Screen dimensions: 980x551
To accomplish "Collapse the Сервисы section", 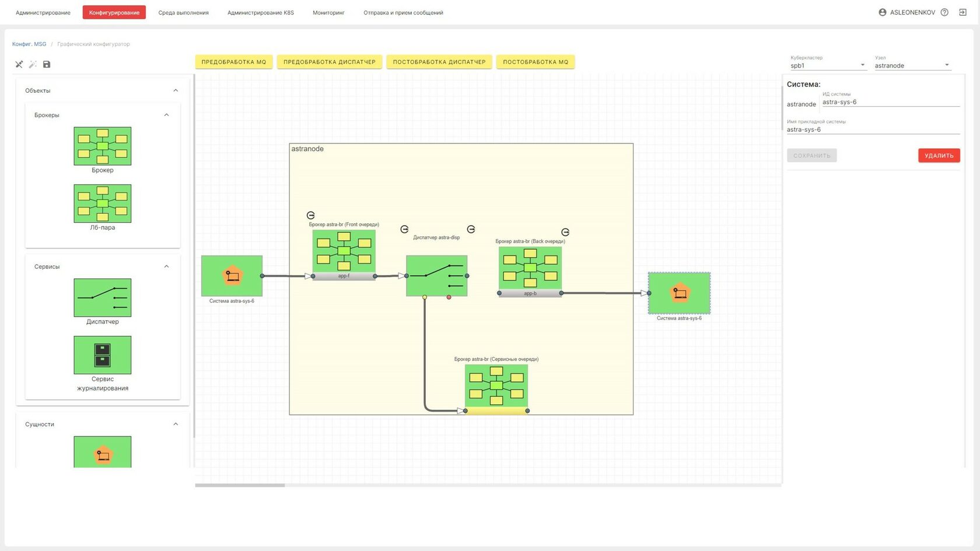I will [x=166, y=266].
